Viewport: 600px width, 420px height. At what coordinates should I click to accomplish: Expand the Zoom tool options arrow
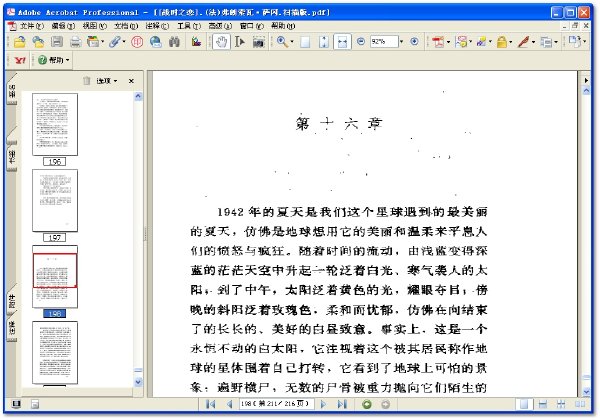point(292,42)
